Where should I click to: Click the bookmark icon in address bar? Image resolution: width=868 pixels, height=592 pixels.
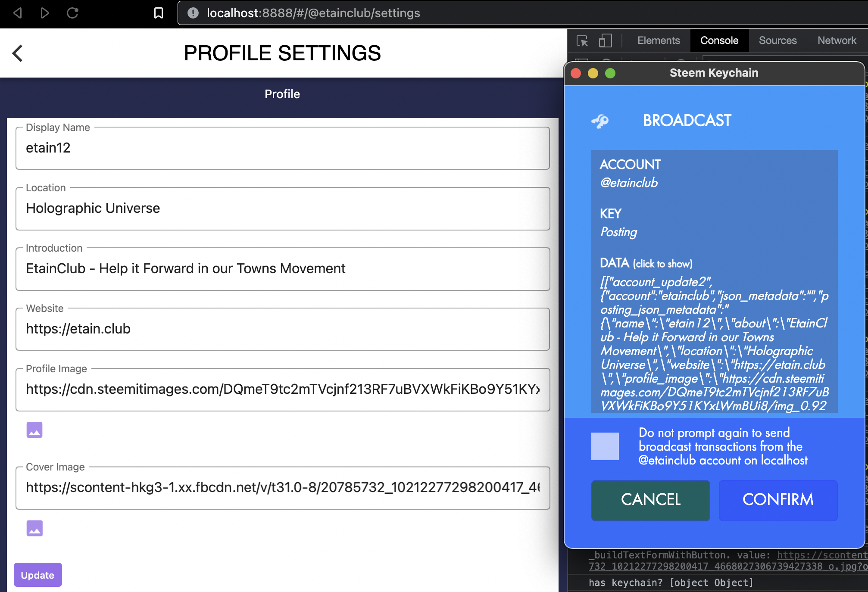tap(159, 13)
